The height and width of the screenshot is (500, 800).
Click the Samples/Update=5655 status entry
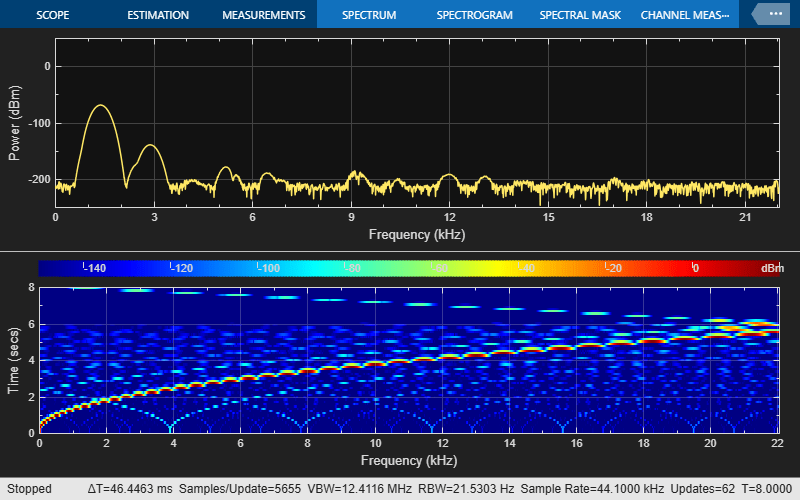coord(240,489)
